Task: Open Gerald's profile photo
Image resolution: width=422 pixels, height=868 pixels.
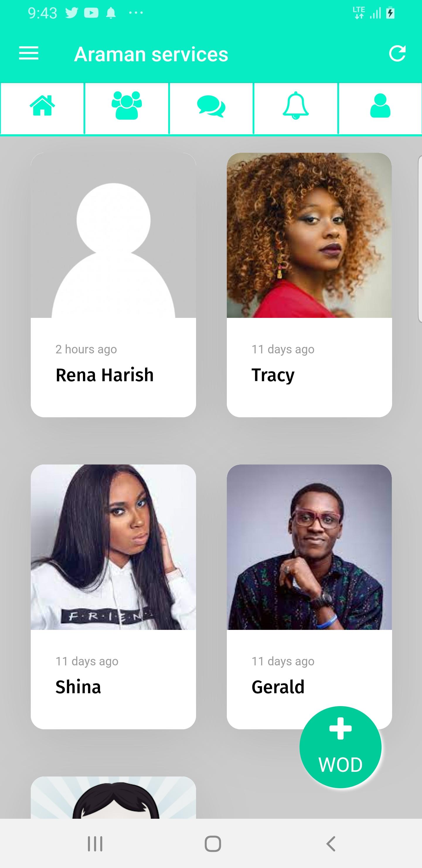Action: point(309,547)
